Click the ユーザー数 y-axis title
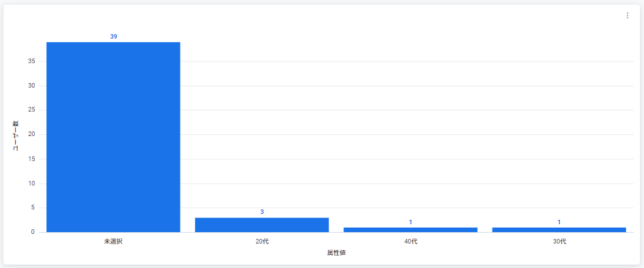Image resolution: width=644 pixels, height=268 pixels. (x=16, y=135)
